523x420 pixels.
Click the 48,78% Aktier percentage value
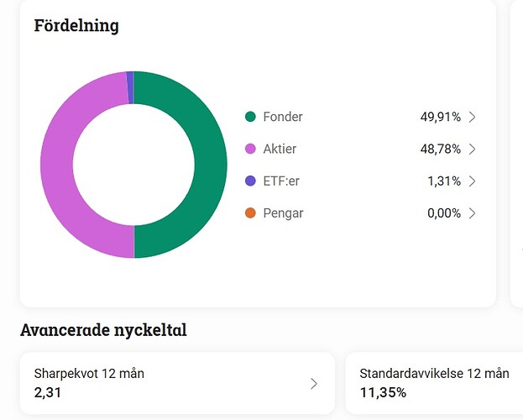click(x=440, y=149)
